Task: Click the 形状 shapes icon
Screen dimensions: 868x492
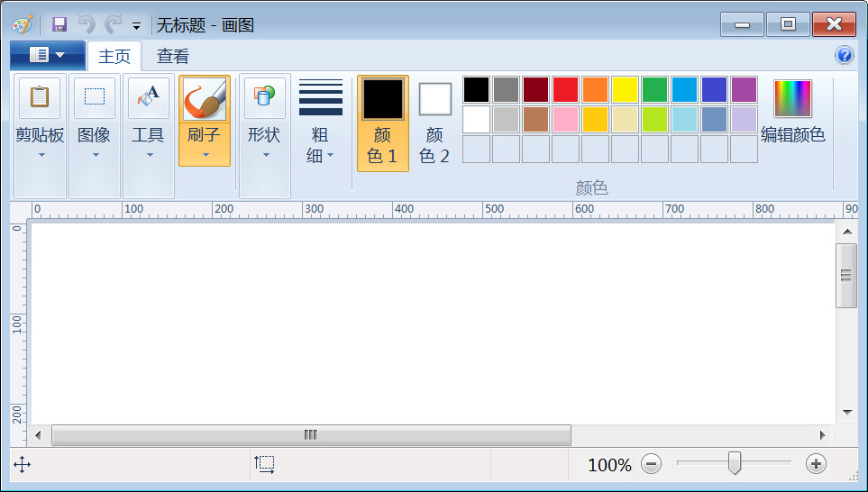Action: pos(265,97)
